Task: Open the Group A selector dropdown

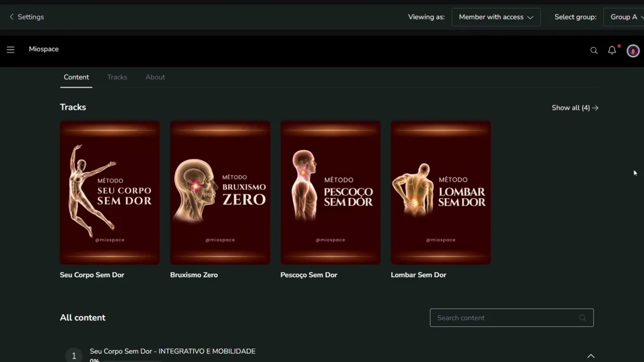Action: 624,17
